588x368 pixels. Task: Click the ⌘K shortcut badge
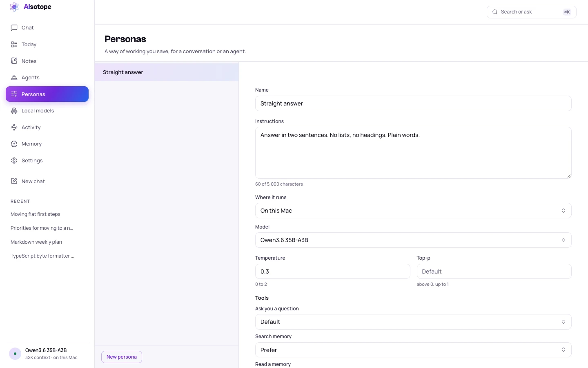pos(567,12)
